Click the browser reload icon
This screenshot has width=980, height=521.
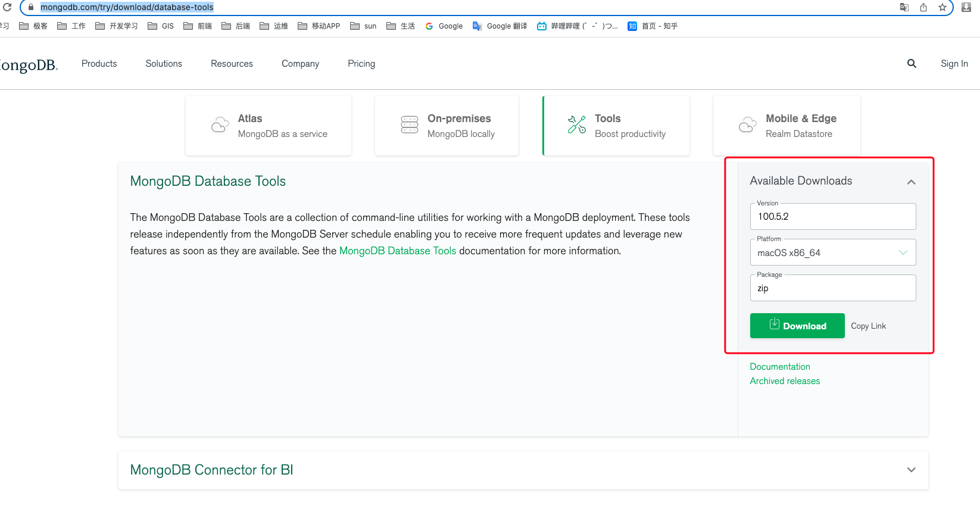tap(7, 7)
